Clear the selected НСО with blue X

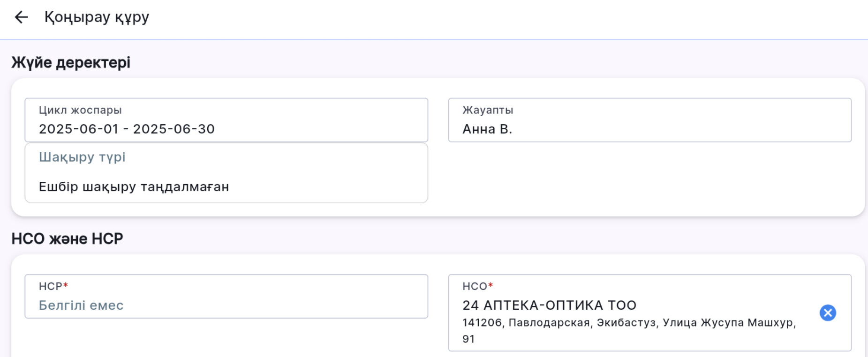(828, 312)
